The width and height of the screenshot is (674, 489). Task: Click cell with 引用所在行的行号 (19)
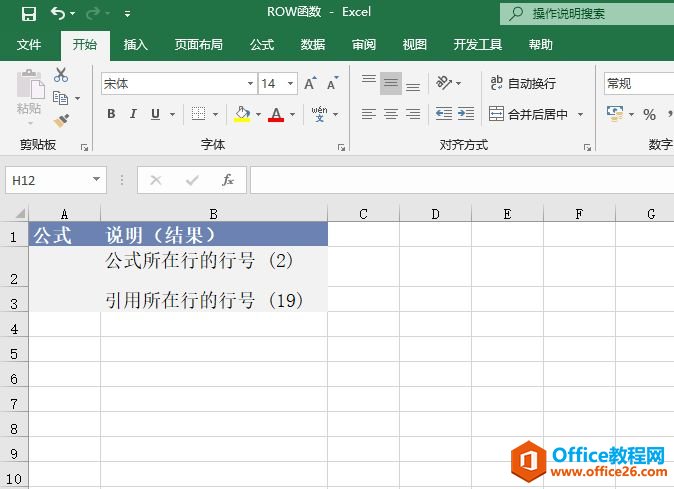coord(214,299)
